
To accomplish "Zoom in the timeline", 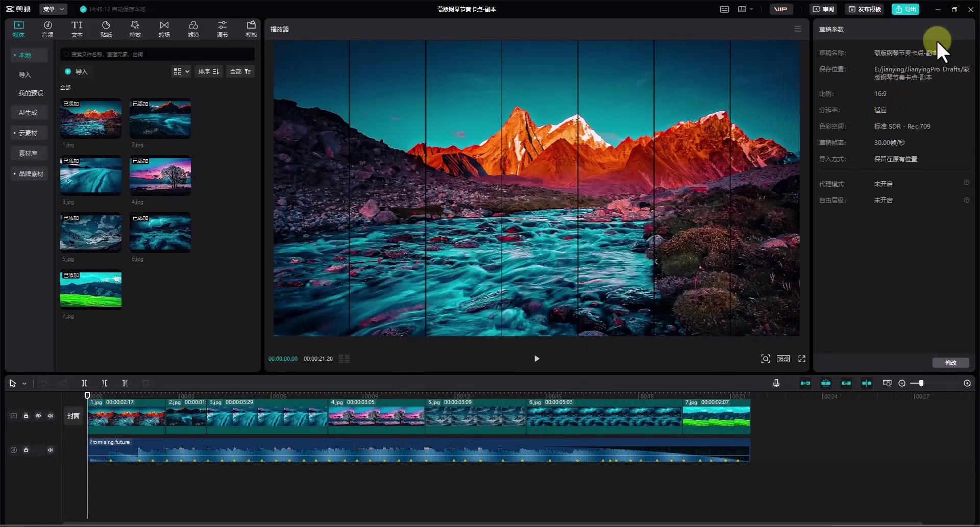I will [x=967, y=383].
